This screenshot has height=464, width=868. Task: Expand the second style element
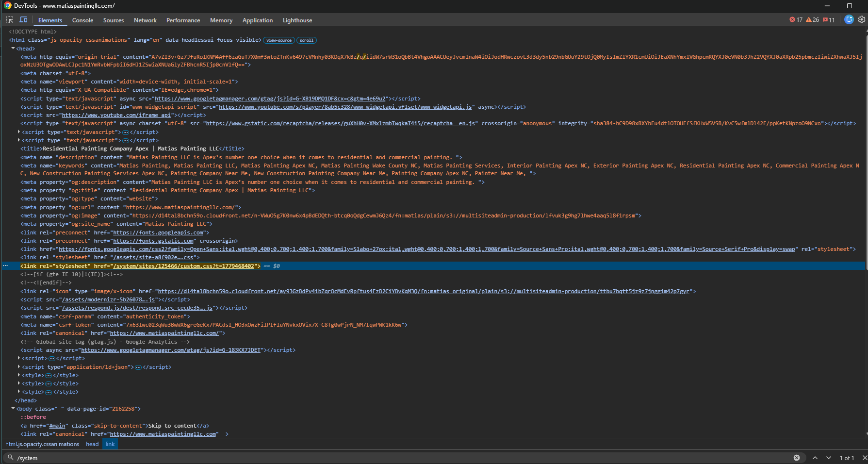click(x=19, y=383)
